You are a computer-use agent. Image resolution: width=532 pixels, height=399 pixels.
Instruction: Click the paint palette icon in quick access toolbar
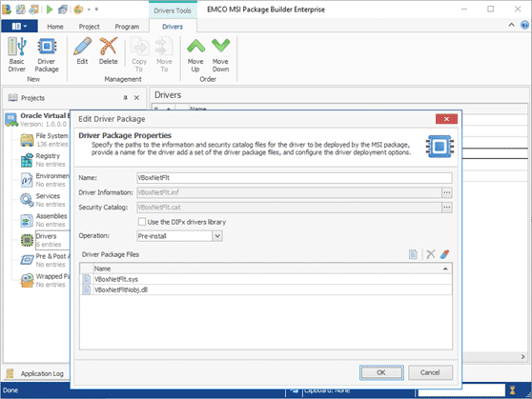coord(78,10)
